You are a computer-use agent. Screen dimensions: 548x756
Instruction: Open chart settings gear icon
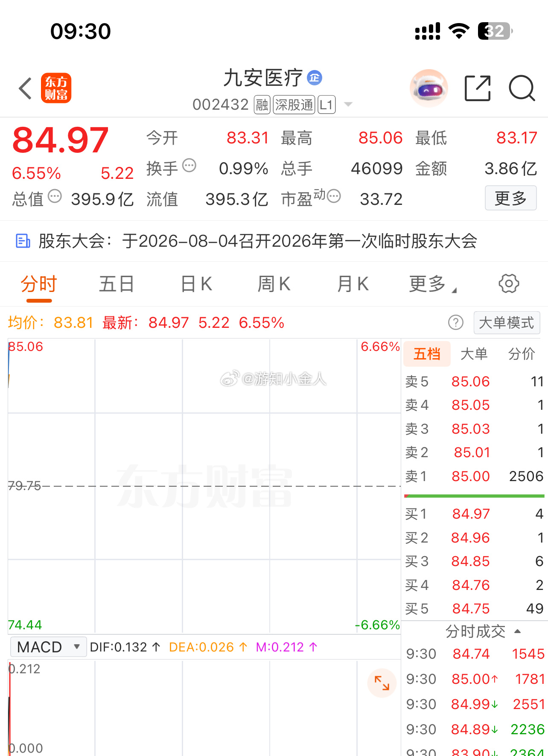tap(509, 283)
